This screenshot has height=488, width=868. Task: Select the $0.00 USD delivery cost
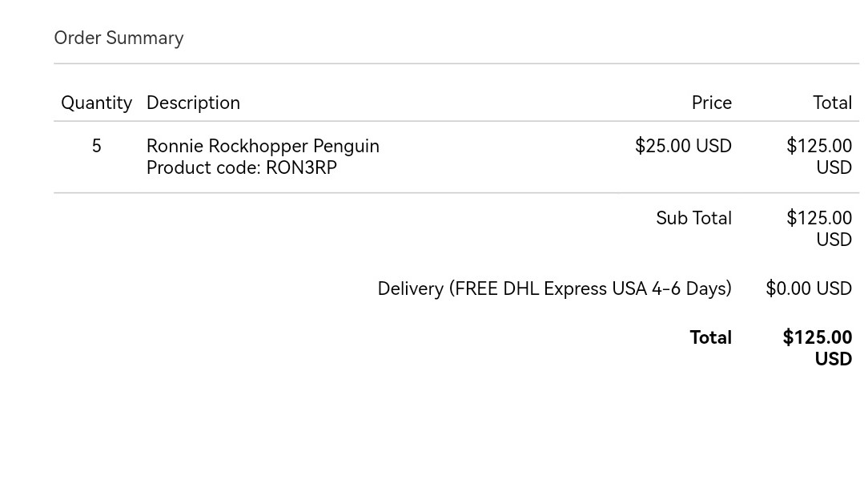click(x=808, y=288)
